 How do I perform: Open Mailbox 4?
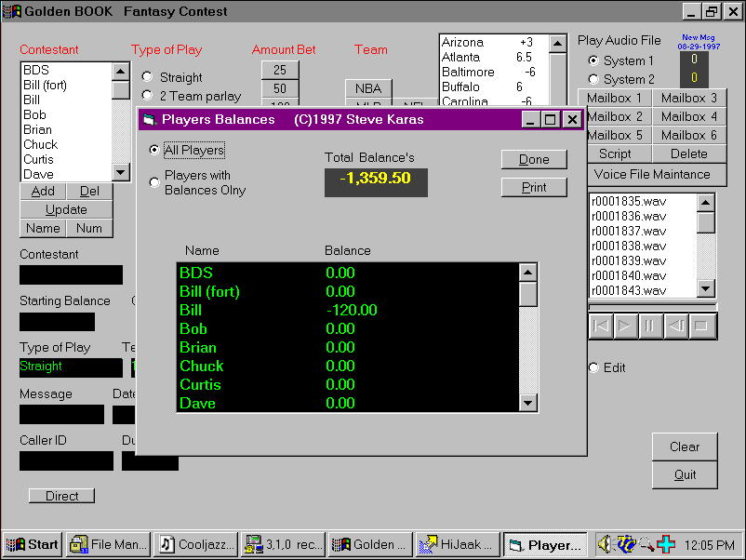(x=689, y=116)
